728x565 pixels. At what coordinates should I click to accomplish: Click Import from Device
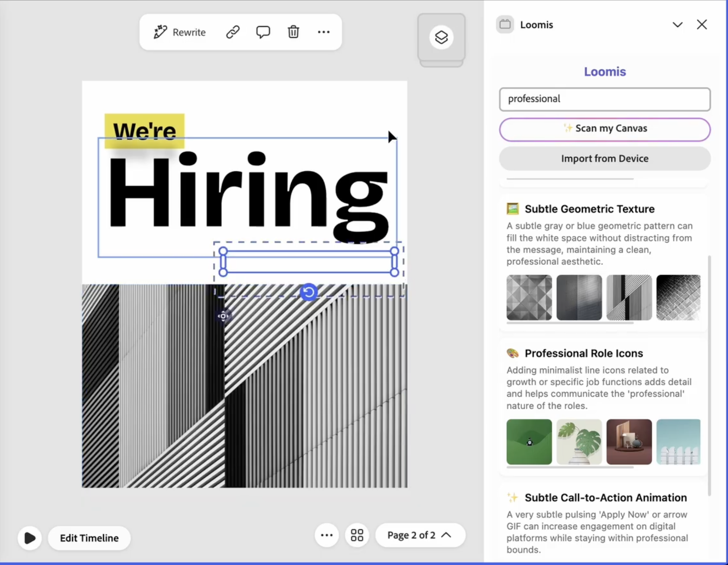[x=605, y=159]
